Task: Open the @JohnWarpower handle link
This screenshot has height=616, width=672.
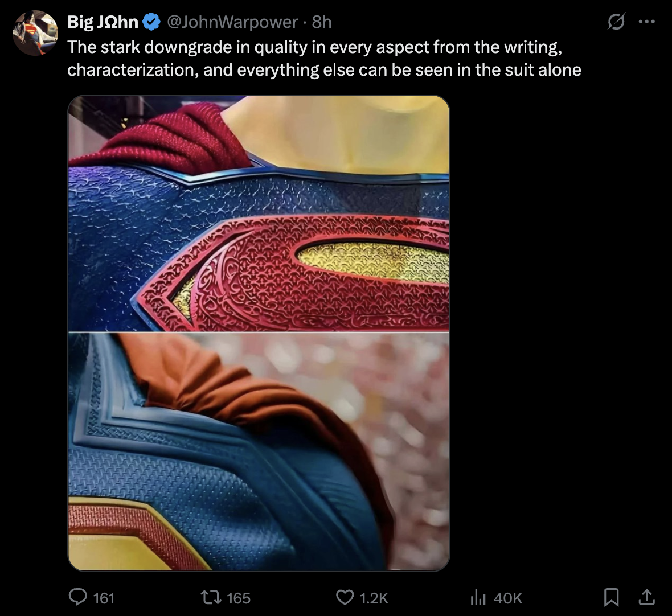Action: (232, 22)
